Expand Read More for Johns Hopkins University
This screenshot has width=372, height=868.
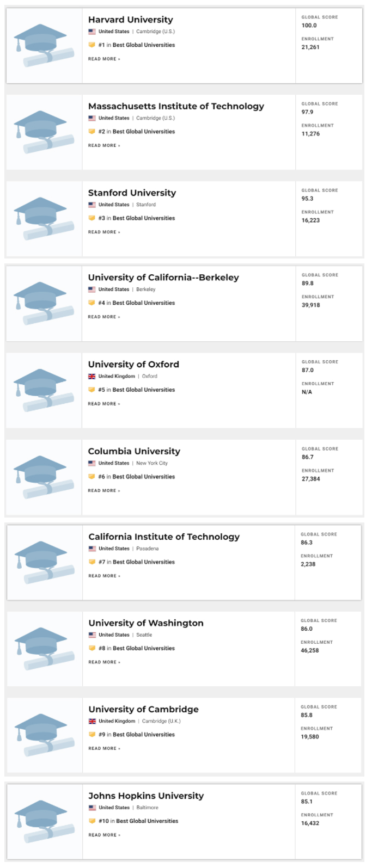coord(105,835)
